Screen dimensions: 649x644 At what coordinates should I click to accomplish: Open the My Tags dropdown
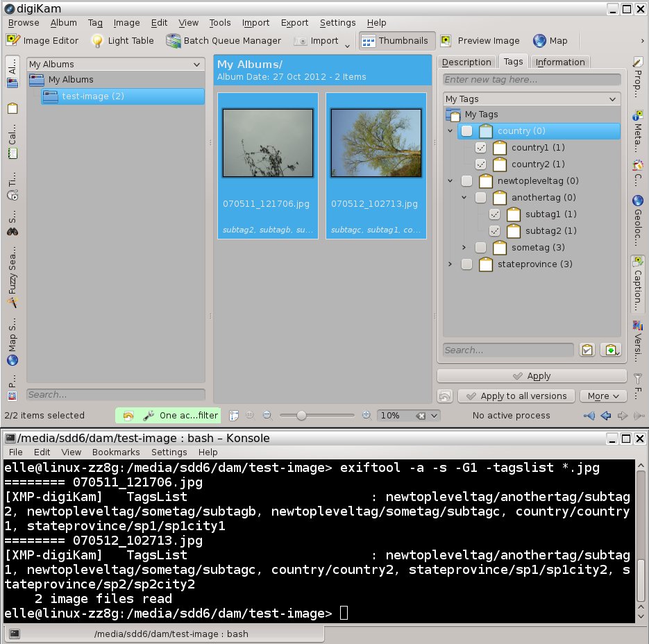(532, 99)
